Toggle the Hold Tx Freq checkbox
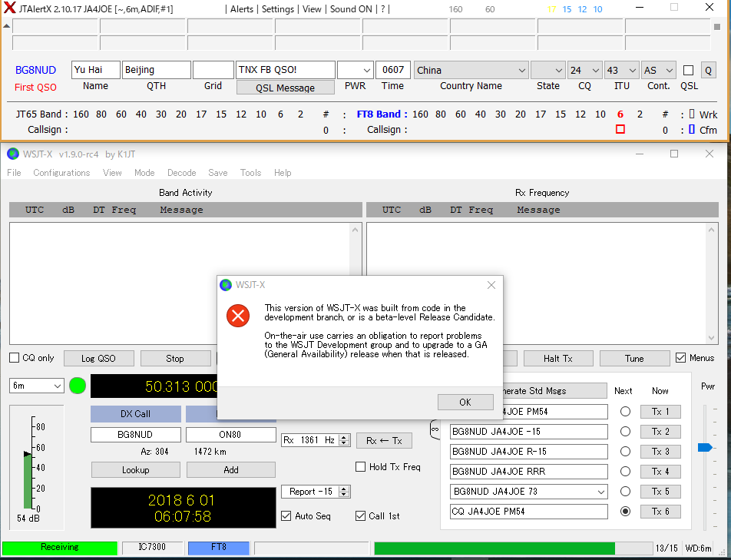Viewport: 731px width, 560px height. point(360,467)
